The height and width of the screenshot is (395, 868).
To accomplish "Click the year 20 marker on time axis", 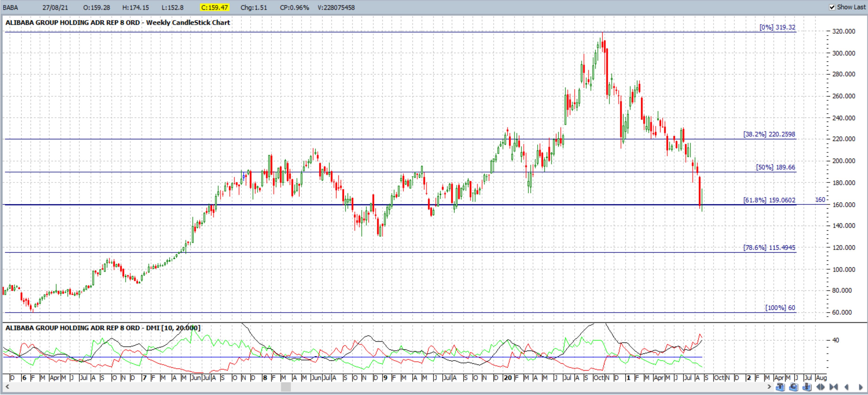I will click(508, 378).
